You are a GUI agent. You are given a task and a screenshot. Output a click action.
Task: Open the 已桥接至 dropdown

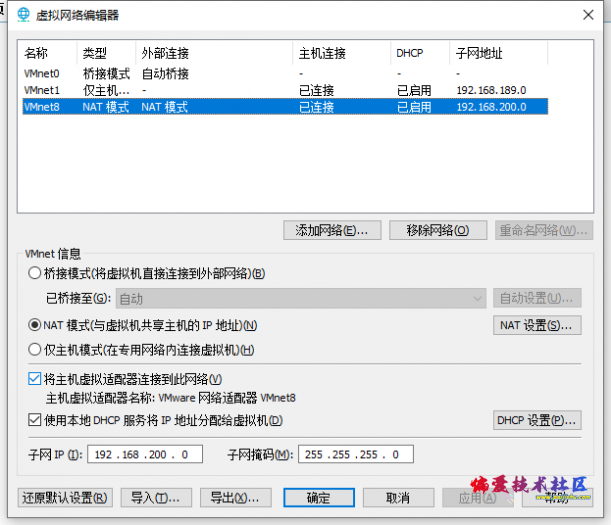pos(301,299)
